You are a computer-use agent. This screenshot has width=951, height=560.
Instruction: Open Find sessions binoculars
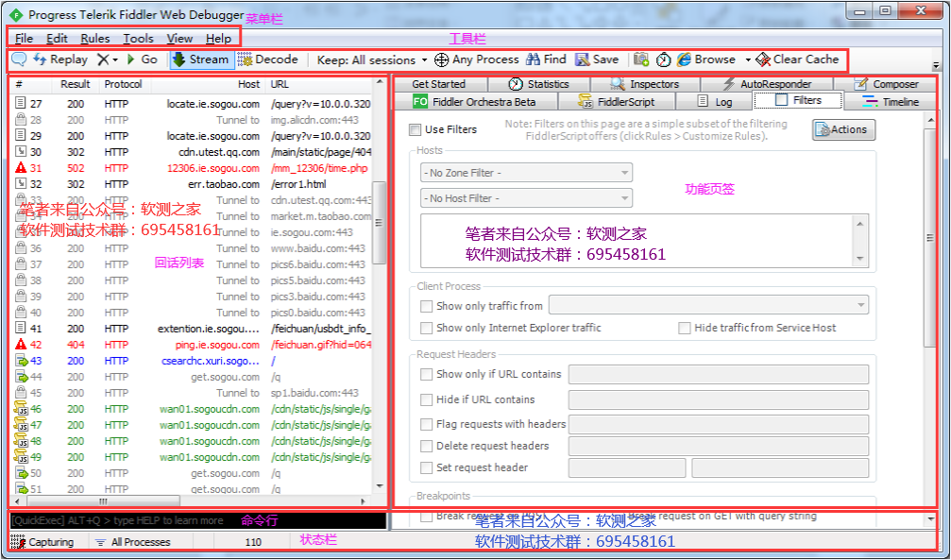pyautogui.click(x=546, y=59)
